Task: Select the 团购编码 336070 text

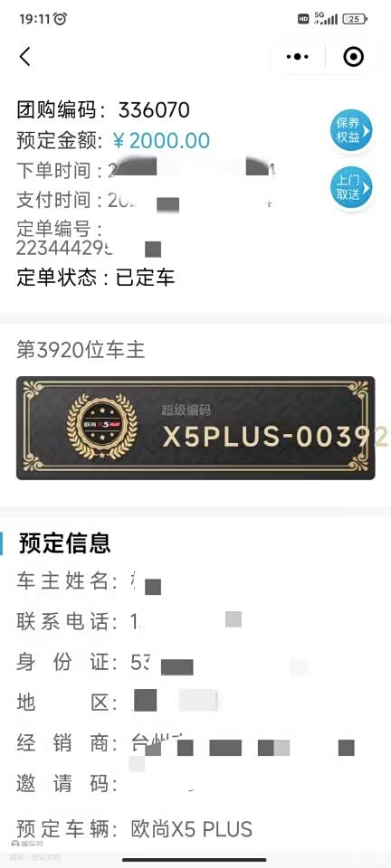Action: (x=103, y=110)
